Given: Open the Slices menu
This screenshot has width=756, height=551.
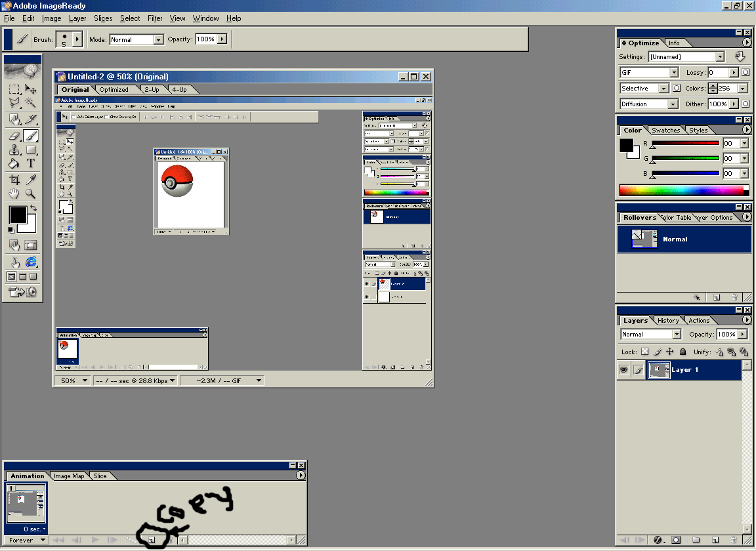Looking at the screenshot, I should point(102,18).
